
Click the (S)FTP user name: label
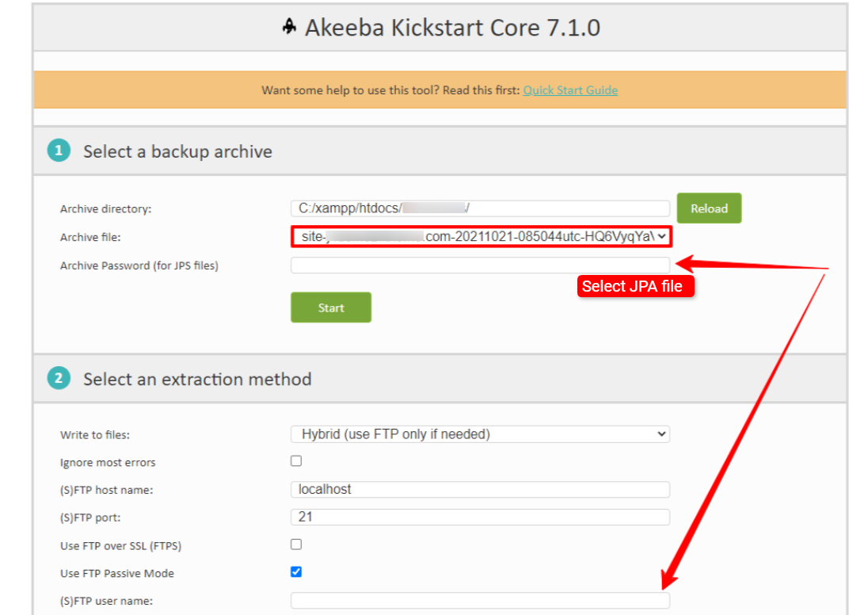(106, 602)
